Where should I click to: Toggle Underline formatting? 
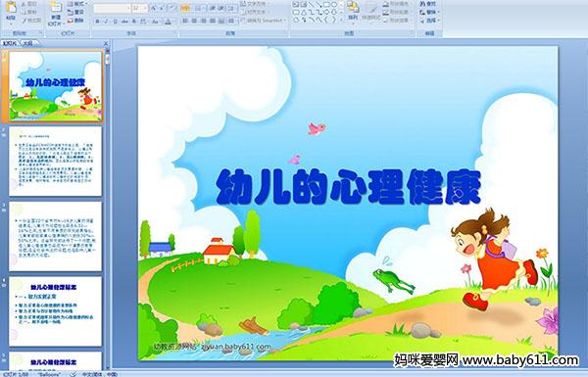click(x=116, y=22)
